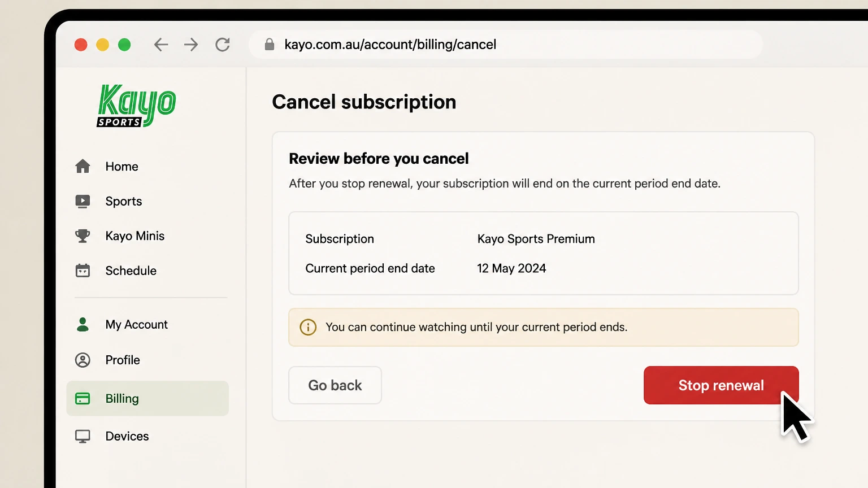Image resolution: width=868 pixels, height=488 pixels.
Task: Click the 'After you stop renewal' description text
Action: pyautogui.click(x=505, y=184)
